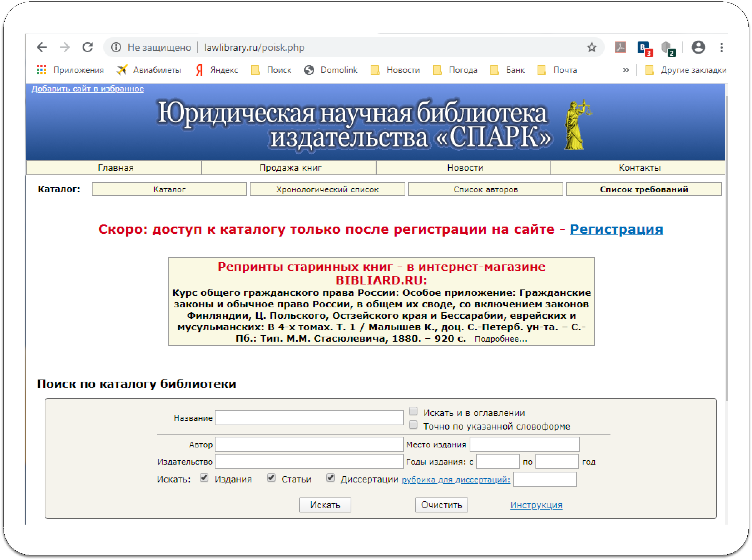Click the address bar URL lawlibrary.ru/poisk.php

(x=254, y=47)
